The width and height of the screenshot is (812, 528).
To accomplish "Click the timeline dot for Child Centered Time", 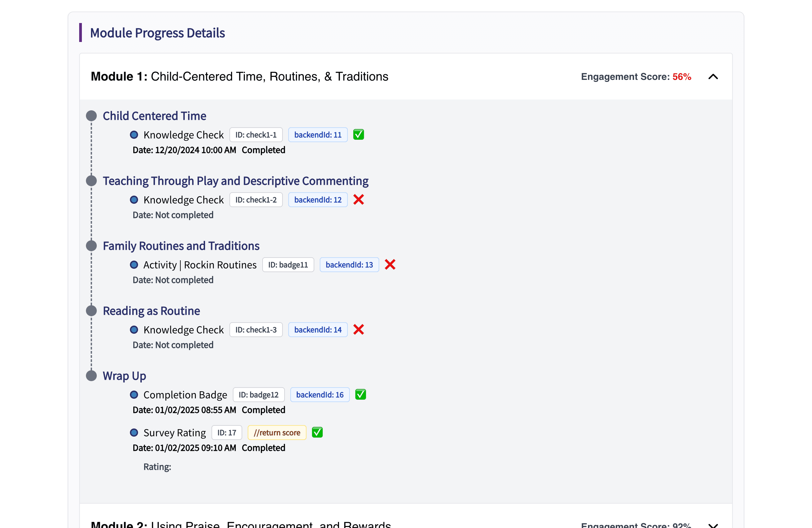I will (x=91, y=116).
